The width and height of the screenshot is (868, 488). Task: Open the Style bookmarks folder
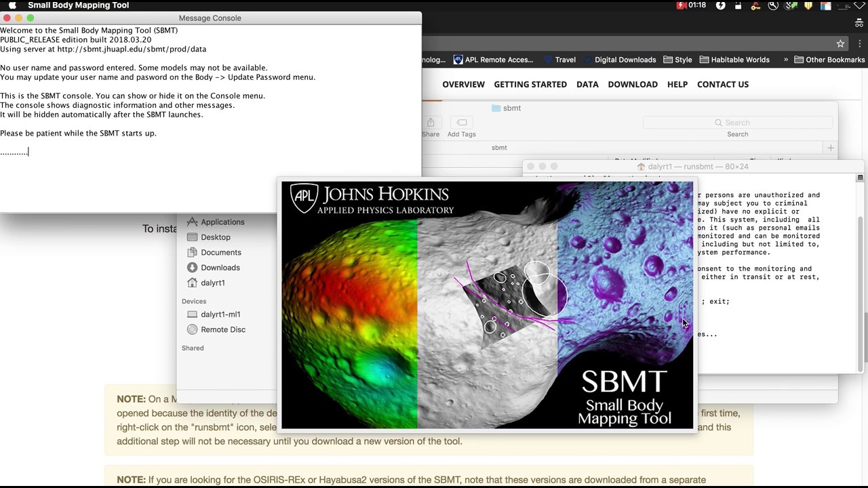click(677, 60)
